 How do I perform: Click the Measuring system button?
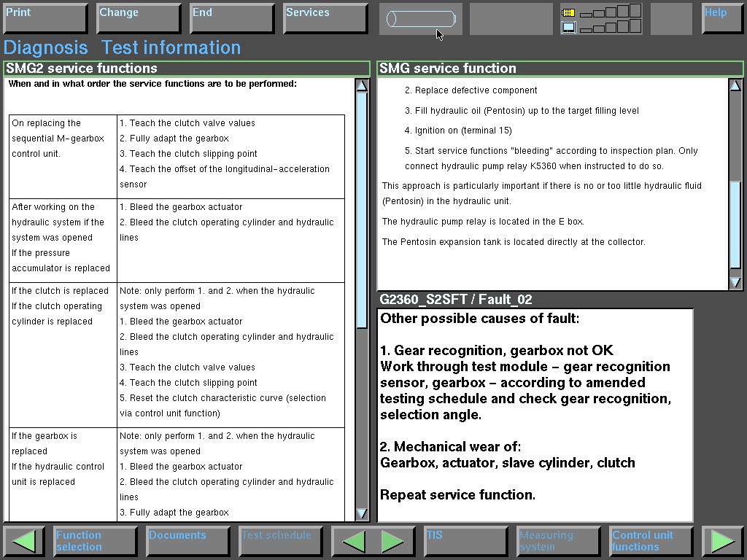tap(558, 541)
